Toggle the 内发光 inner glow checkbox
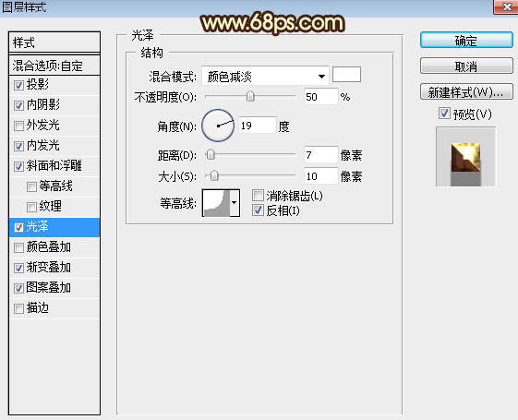This screenshot has height=420, width=518. [x=18, y=146]
